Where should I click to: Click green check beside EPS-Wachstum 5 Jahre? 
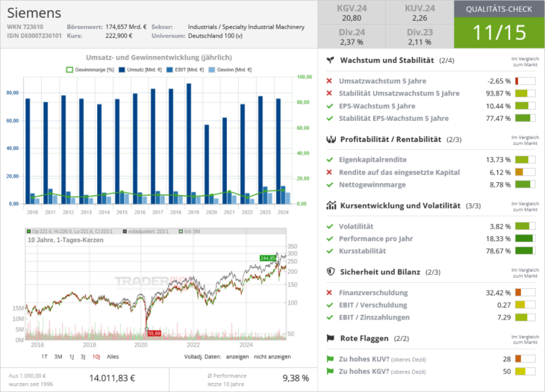point(330,106)
